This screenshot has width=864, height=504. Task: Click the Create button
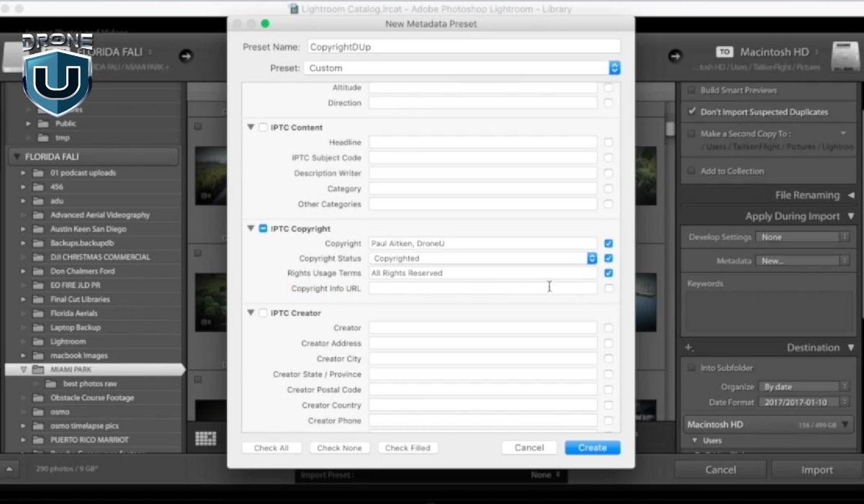(592, 447)
